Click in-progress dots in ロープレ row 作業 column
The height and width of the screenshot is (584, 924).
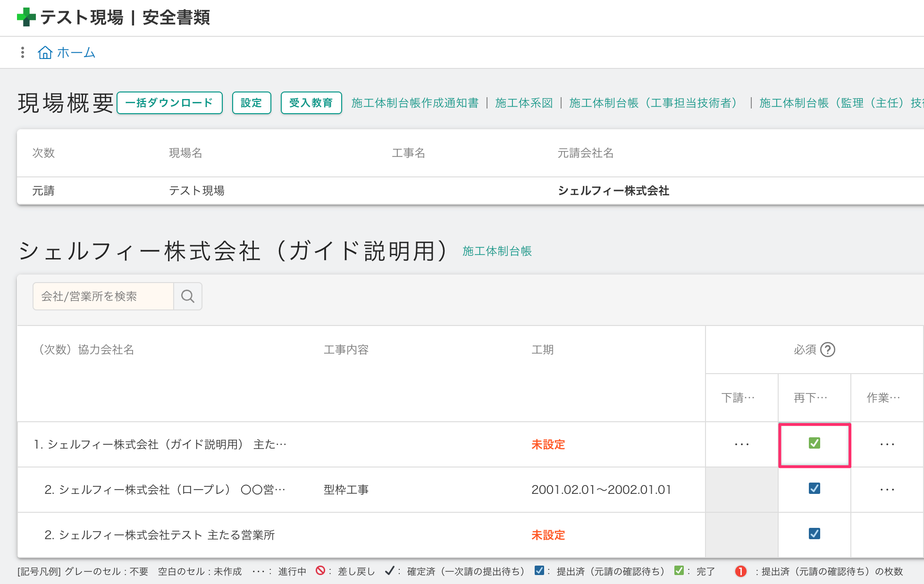[887, 490]
